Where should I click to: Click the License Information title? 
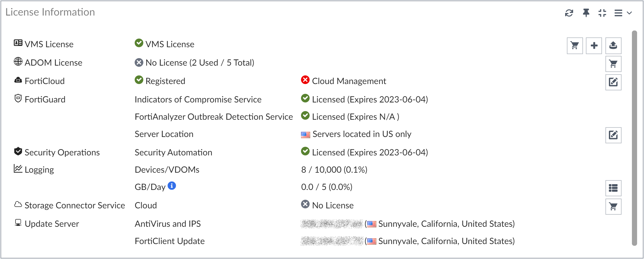50,12
